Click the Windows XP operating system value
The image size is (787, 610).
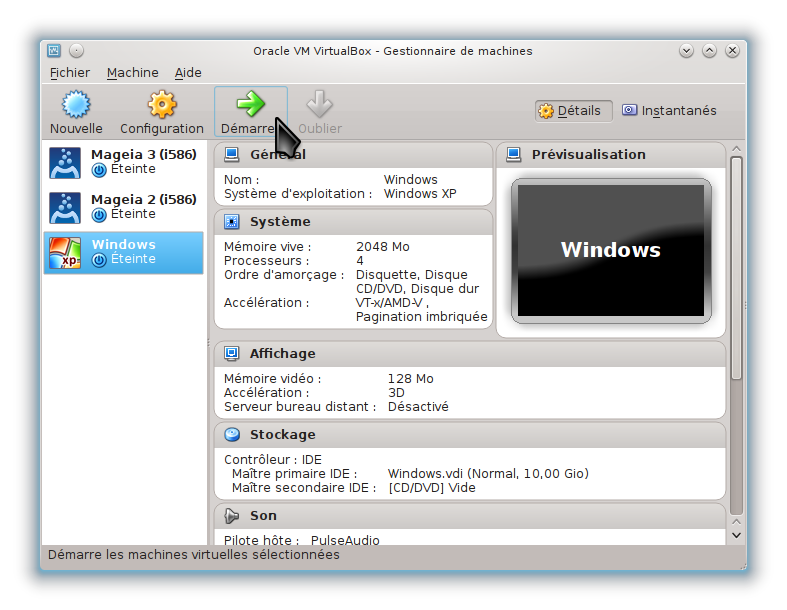[420, 194]
